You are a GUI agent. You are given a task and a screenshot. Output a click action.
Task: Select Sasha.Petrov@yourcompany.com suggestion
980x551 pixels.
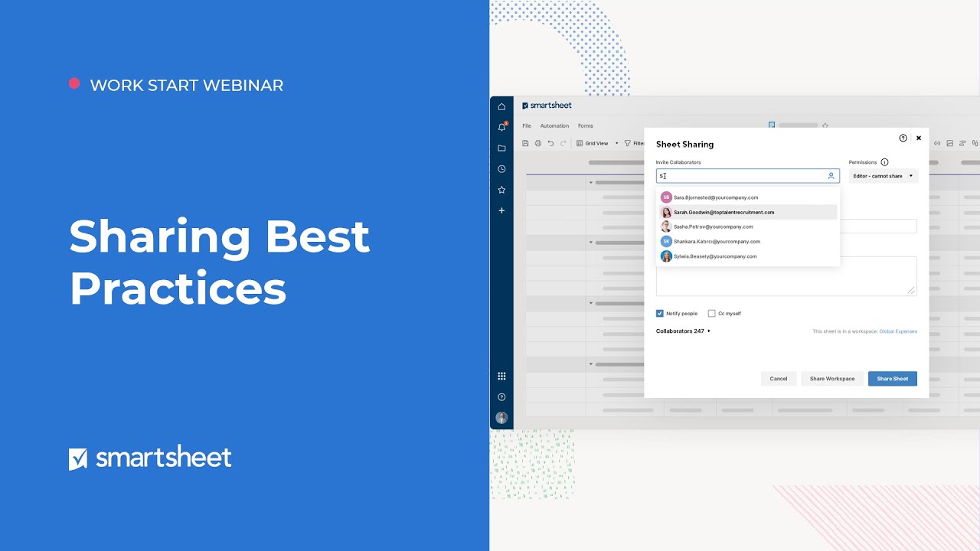point(748,227)
